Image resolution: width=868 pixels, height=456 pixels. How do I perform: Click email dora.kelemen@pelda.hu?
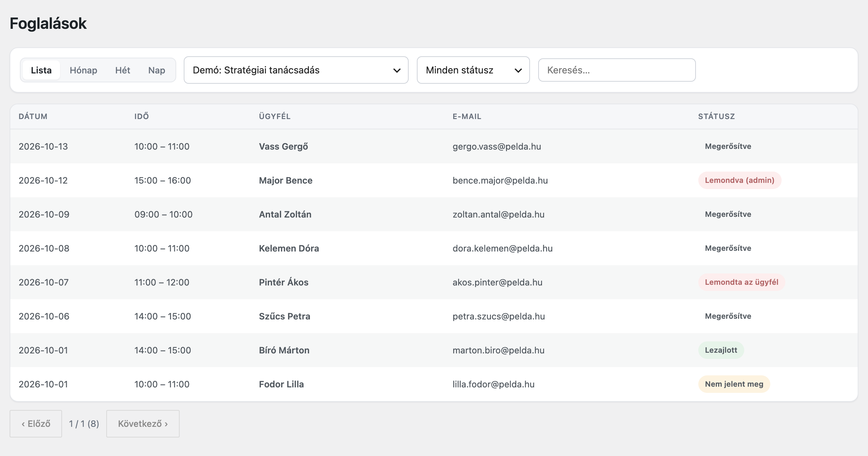(503, 248)
